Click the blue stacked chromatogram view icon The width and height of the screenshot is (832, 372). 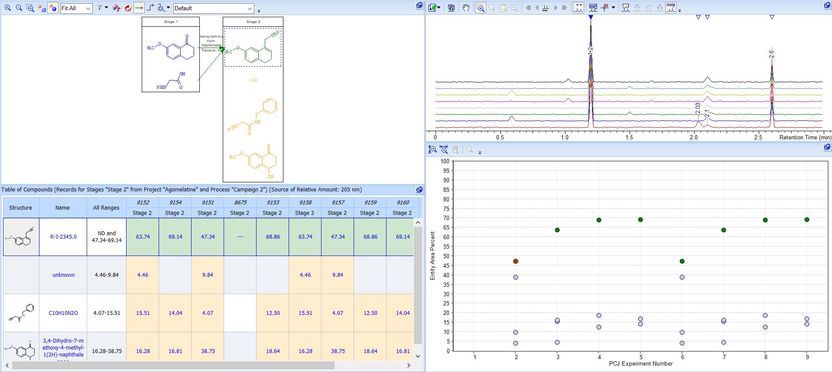[593, 8]
